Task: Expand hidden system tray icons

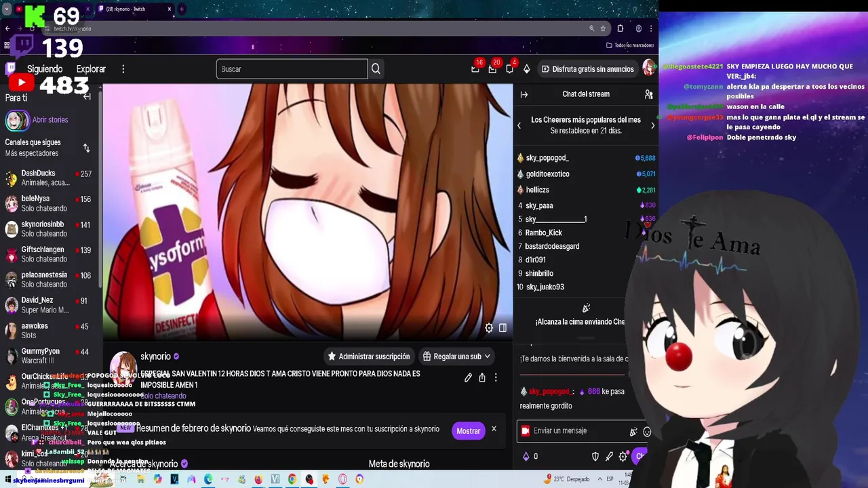Action: [599, 479]
